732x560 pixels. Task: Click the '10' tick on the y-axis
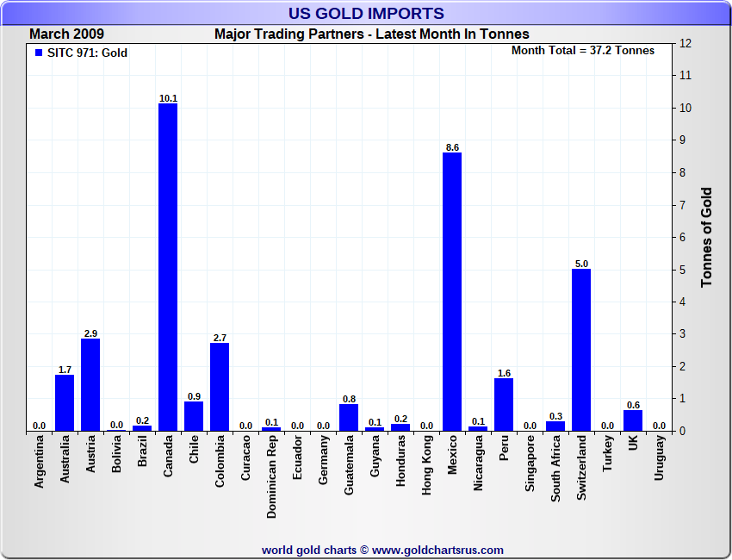click(x=685, y=108)
